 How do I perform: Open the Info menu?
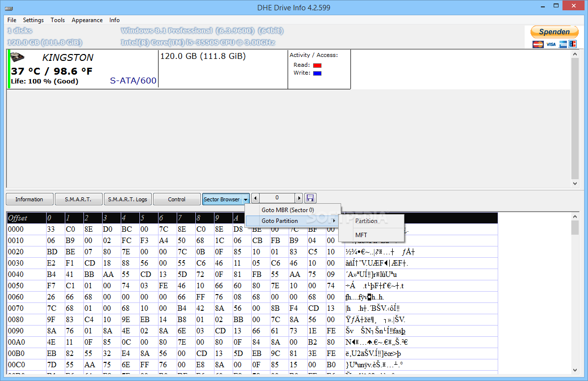click(114, 20)
